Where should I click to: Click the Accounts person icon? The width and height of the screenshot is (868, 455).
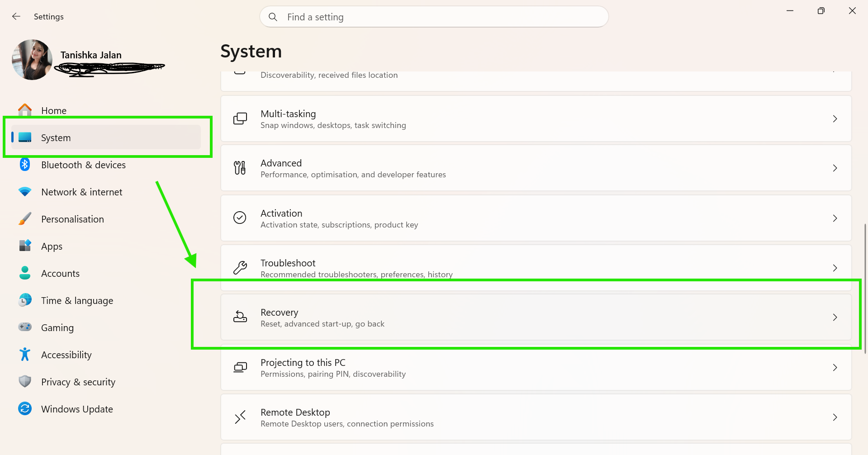(x=25, y=273)
